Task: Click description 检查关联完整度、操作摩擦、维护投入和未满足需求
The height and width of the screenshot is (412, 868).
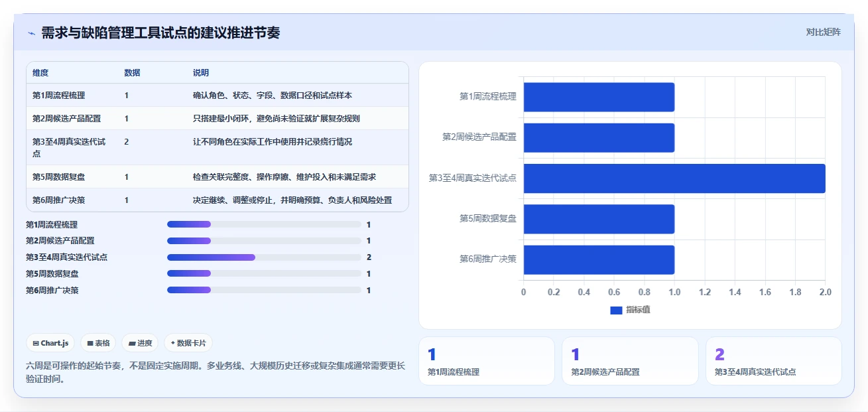Action: coord(284,177)
